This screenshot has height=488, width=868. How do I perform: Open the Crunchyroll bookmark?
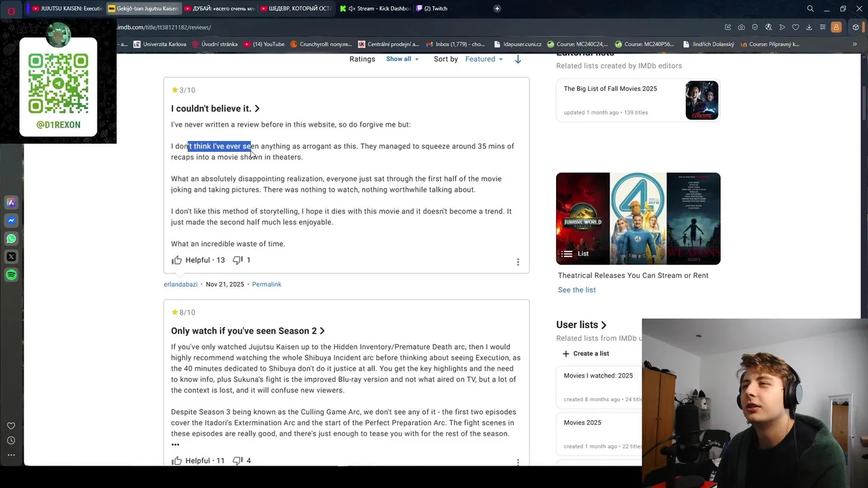point(321,44)
